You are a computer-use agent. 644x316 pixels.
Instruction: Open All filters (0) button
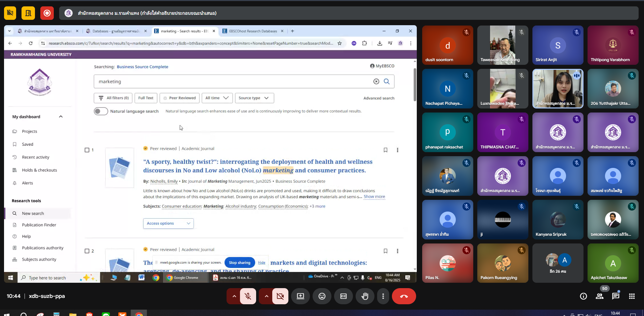pos(113,98)
